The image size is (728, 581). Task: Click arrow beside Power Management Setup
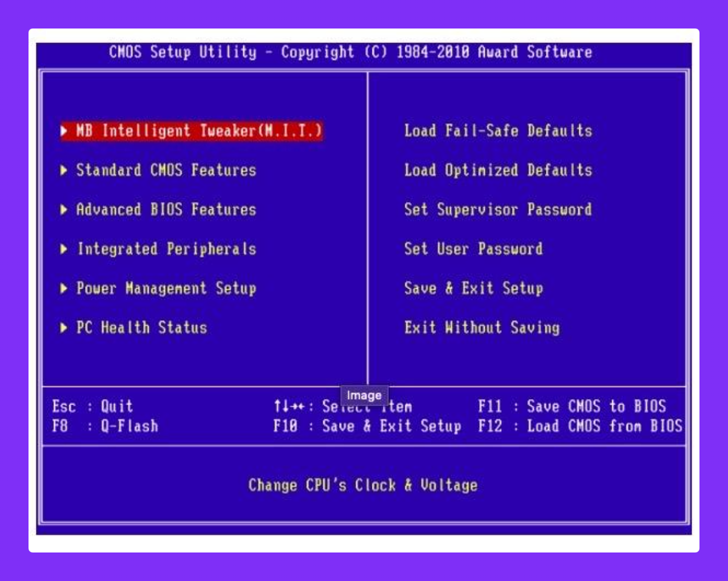(x=65, y=289)
